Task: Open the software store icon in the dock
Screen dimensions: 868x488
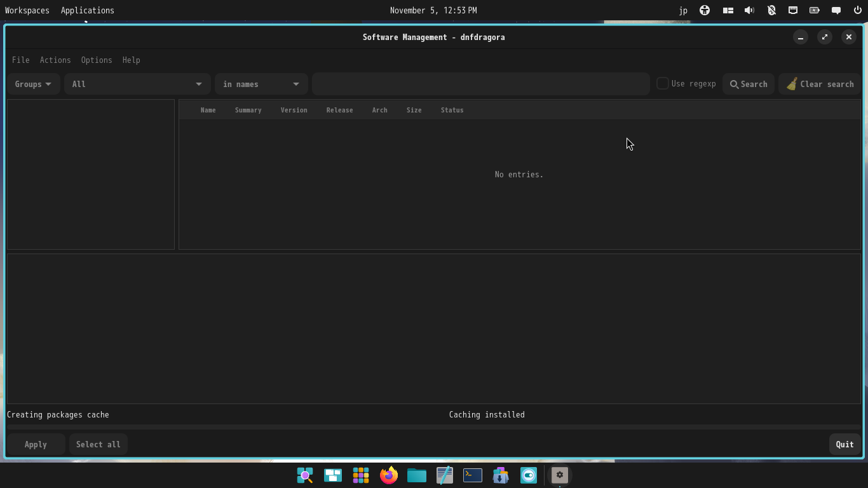Action: click(x=501, y=475)
